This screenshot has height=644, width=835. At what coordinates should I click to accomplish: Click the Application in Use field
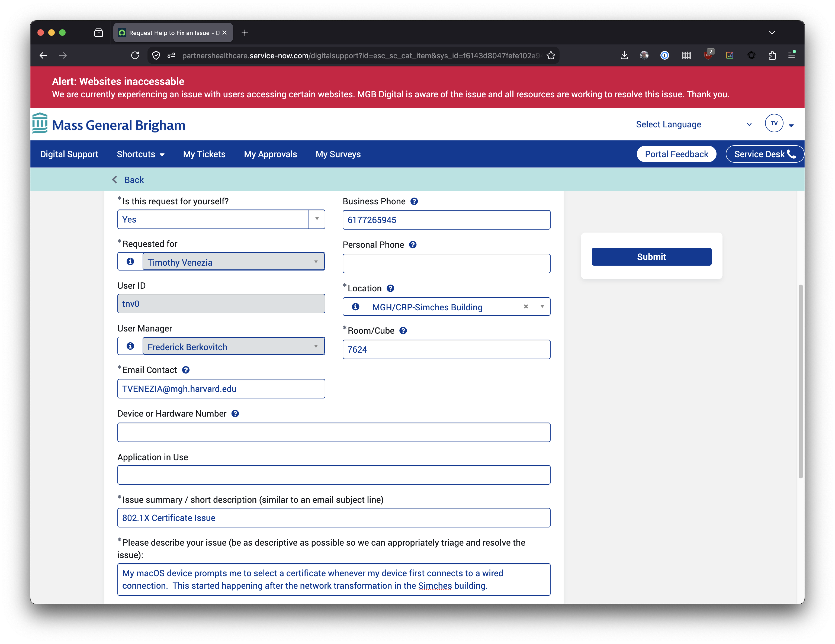pyautogui.click(x=334, y=475)
